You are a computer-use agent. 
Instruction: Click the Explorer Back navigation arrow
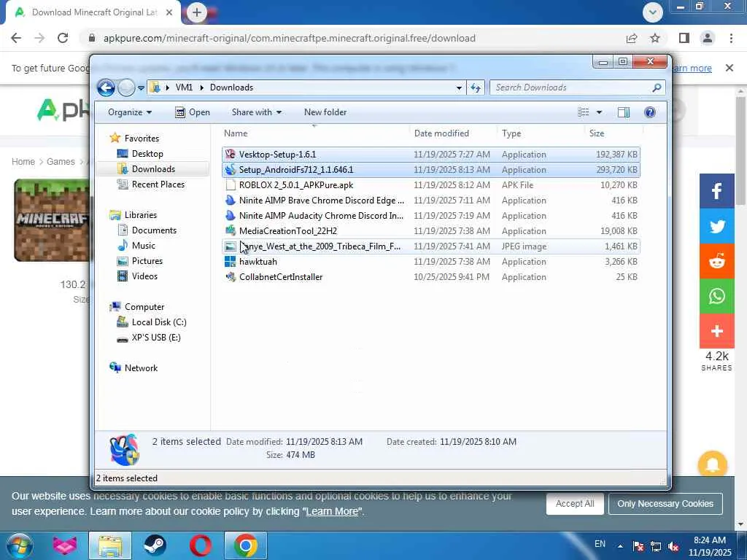pos(106,87)
